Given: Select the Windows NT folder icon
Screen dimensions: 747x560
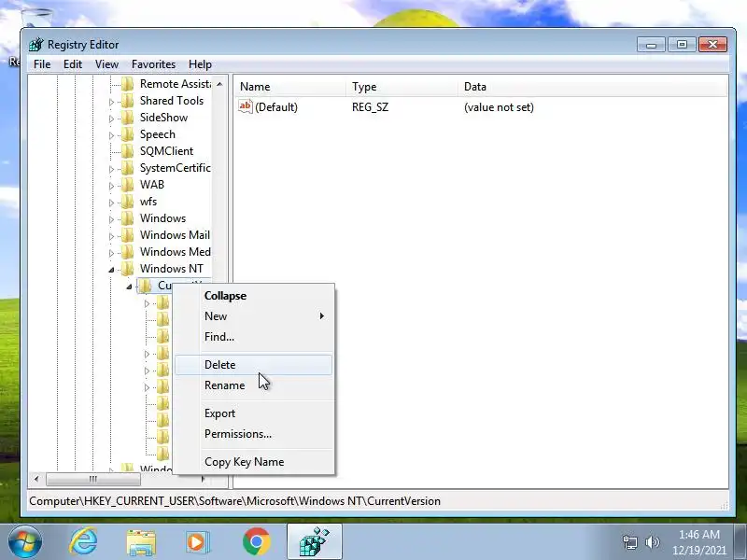Looking at the screenshot, I should (127, 269).
